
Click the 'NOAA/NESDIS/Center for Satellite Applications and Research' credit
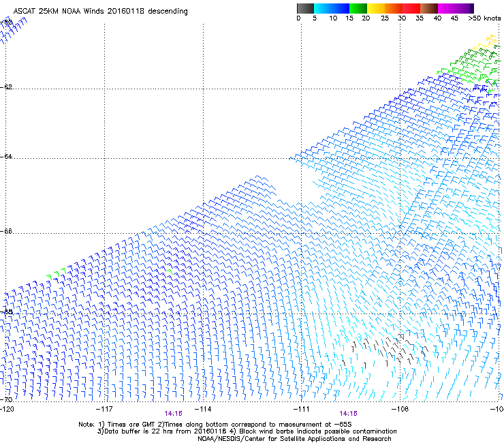[x=294, y=439]
